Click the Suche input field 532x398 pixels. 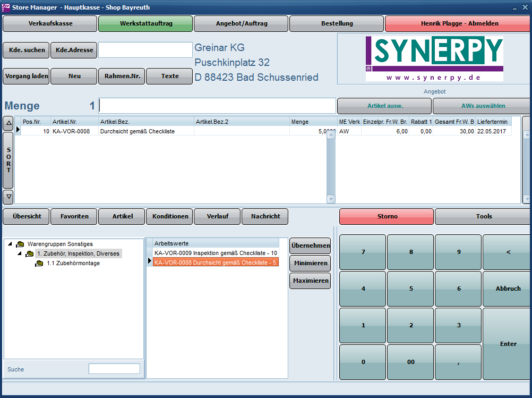(114, 369)
